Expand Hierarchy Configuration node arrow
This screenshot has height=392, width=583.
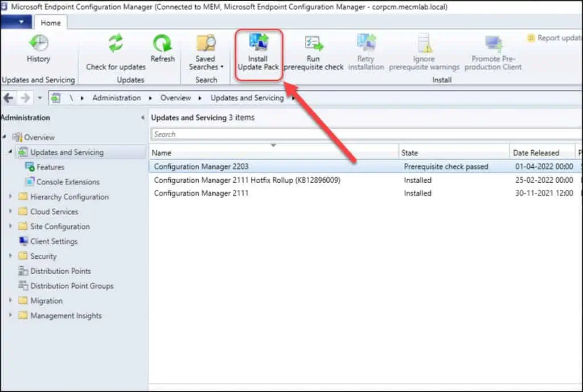tap(10, 196)
